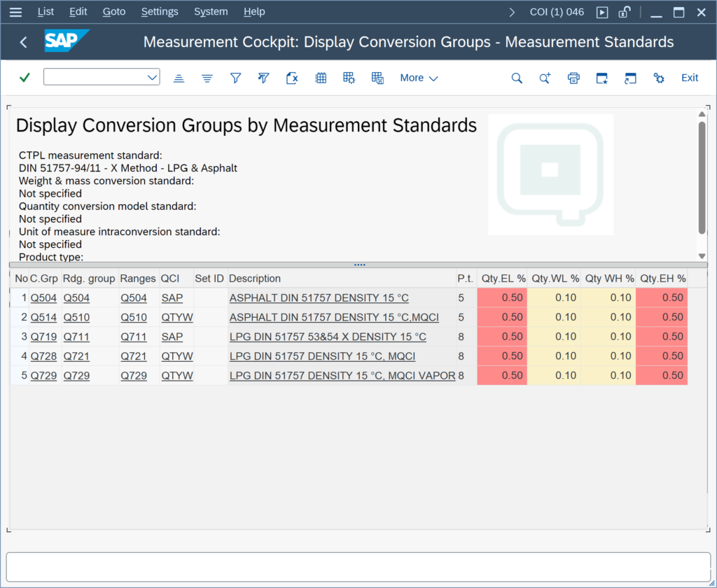Click the Qty.WL % value in row 3
Screen dimensions: 717x588
point(555,337)
